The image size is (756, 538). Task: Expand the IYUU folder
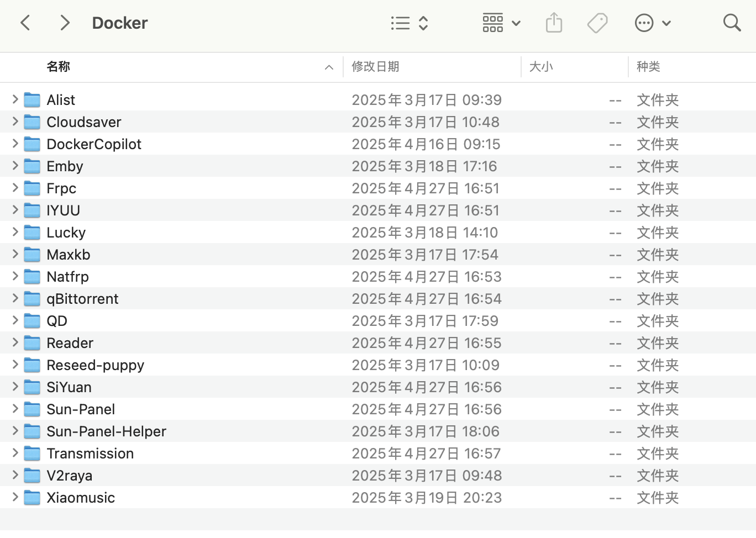(15, 210)
